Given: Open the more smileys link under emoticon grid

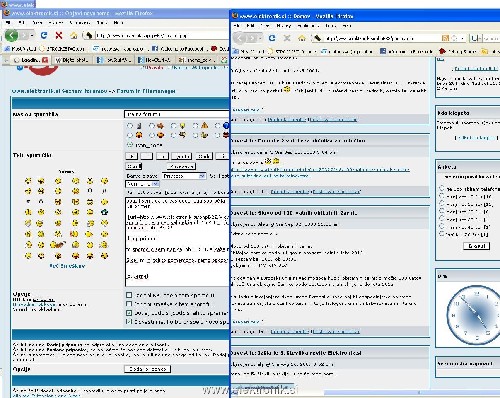Looking at the screenshot, I should pos(67,266).
